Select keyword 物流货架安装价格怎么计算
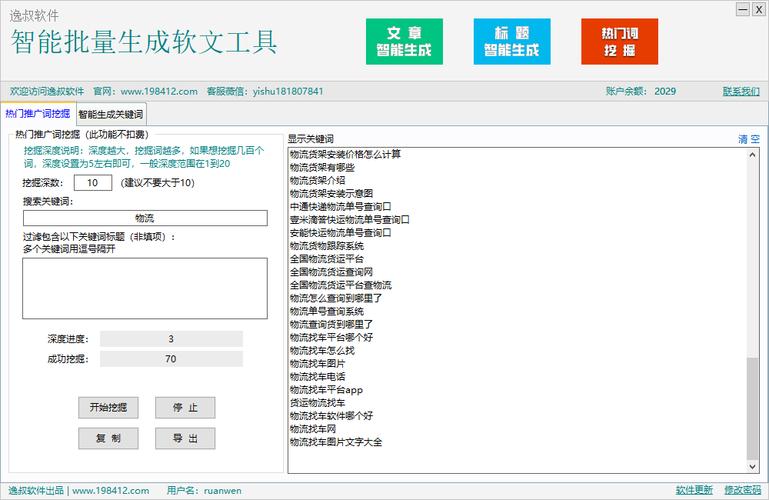Screen dimensions: 769x500 point(345,154)
